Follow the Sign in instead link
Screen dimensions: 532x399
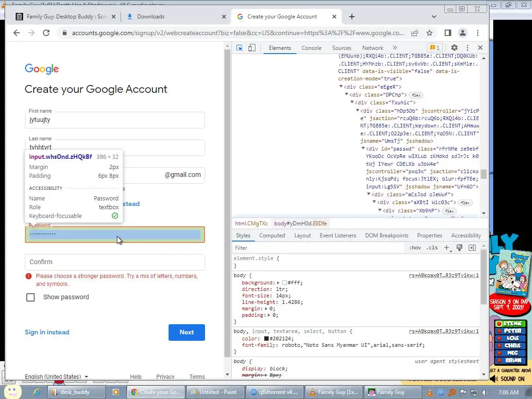pyautogui.click(x=47, y=332)
